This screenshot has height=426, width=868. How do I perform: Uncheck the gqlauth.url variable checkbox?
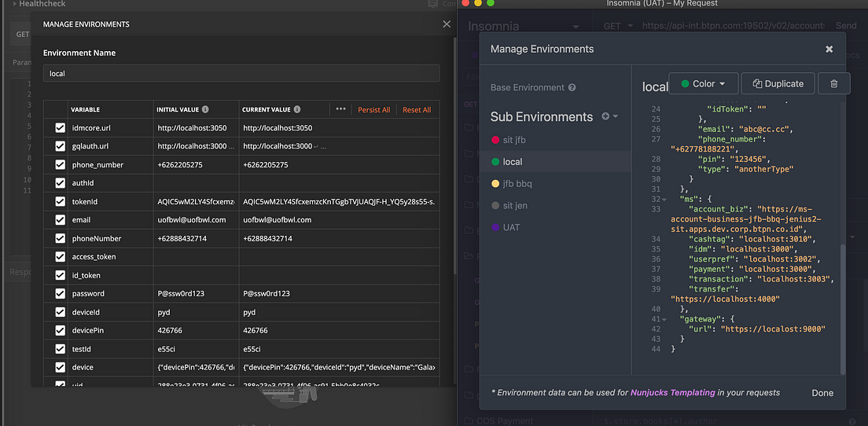[x=61, y=147]
